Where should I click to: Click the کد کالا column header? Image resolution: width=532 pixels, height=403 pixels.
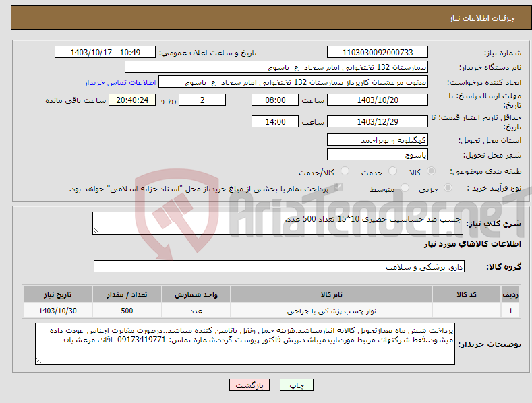coord(467,294)
